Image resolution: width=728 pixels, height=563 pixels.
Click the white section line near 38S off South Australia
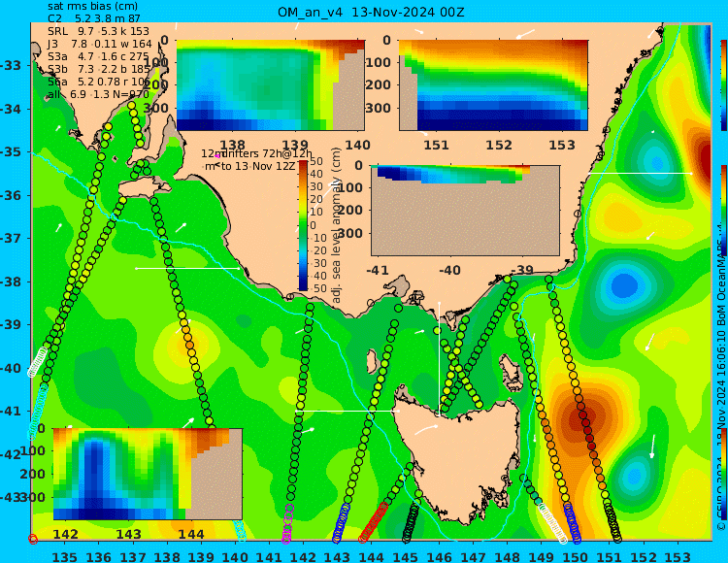[x=187, y=268]
